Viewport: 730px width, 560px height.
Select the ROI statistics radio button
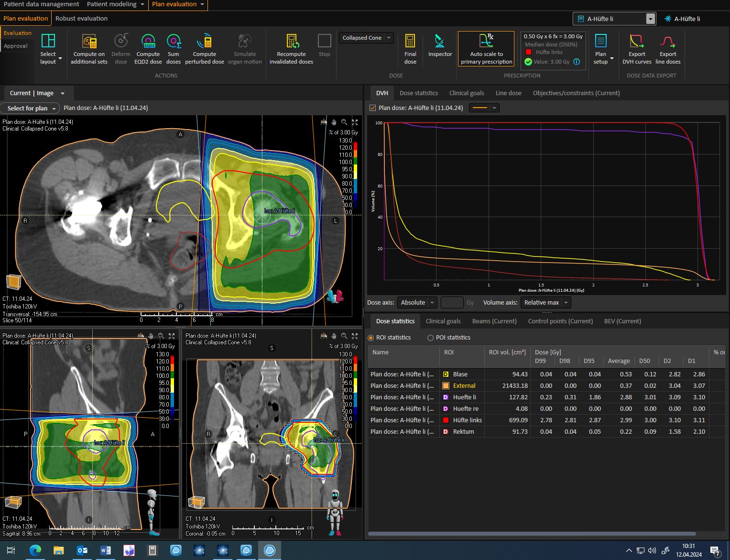pos(370,338)
